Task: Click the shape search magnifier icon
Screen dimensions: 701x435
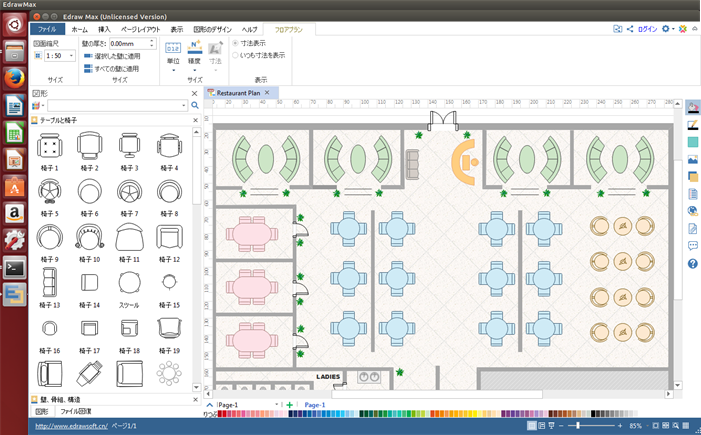Action: coord(195,105)
